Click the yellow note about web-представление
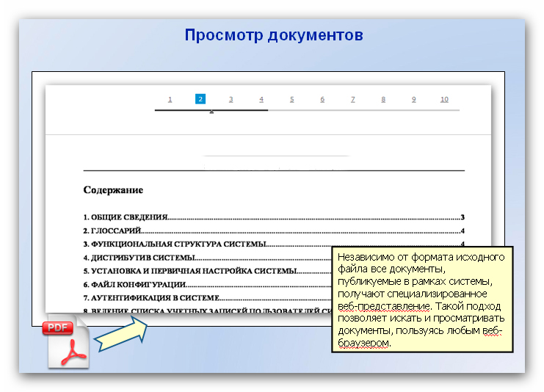The height and width of the screenshot is (392, 544). 422,300
